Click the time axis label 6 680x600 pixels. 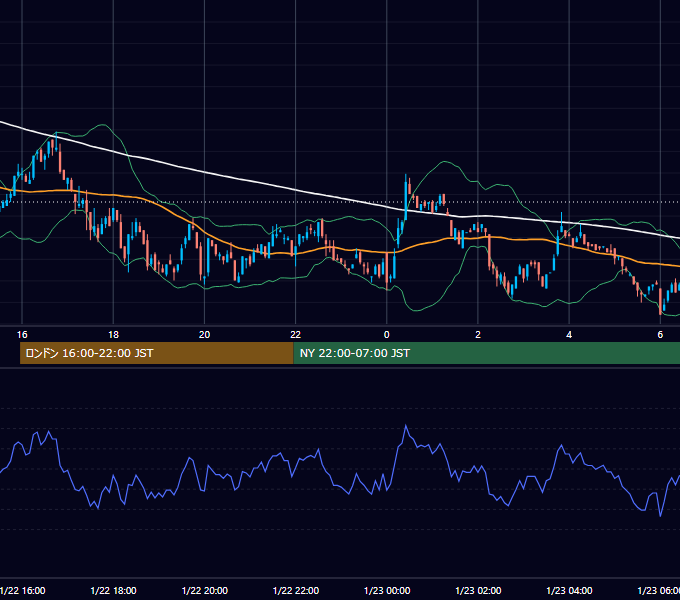(x=660, y=335)
